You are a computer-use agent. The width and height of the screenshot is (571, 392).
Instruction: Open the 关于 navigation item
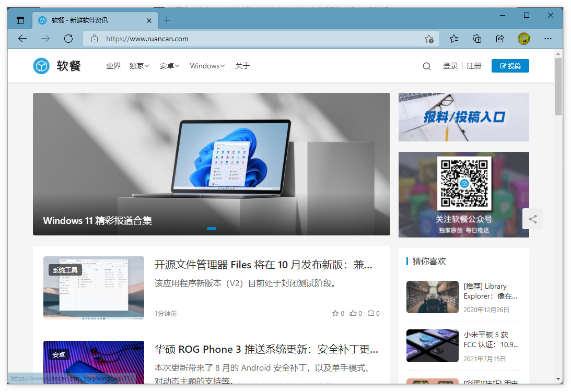pos(242,66)
